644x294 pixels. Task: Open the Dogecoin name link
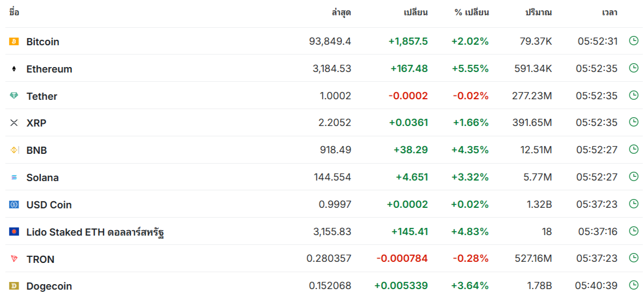point(49,286)
